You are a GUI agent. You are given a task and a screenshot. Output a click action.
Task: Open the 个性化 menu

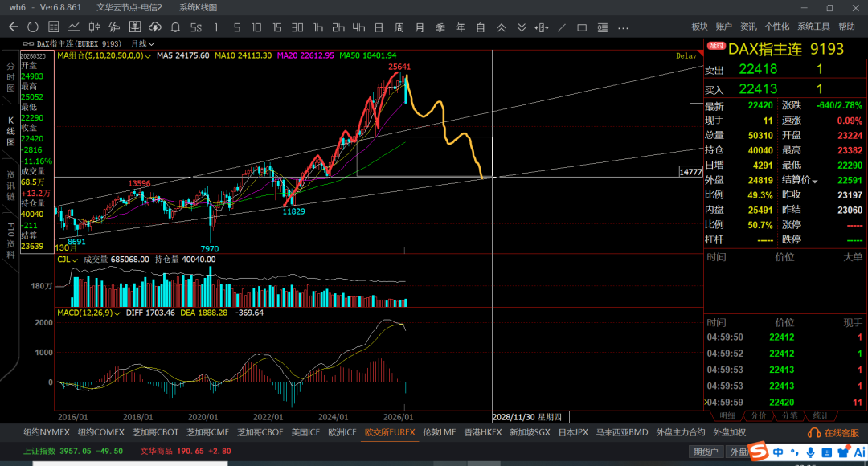tap(777, 27)
